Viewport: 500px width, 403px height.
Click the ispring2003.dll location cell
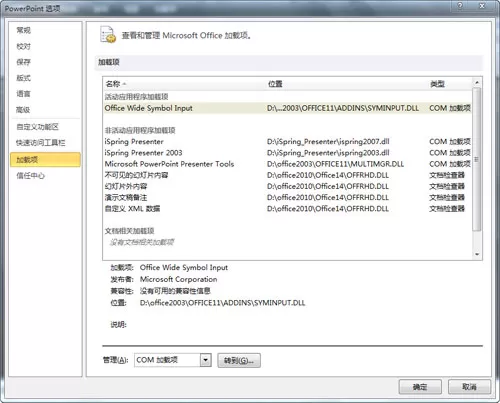328,153
